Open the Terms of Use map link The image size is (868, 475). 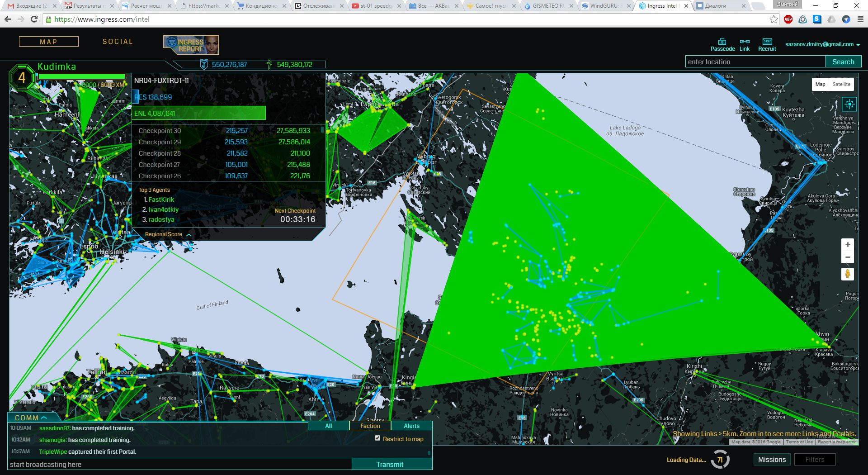799,442
